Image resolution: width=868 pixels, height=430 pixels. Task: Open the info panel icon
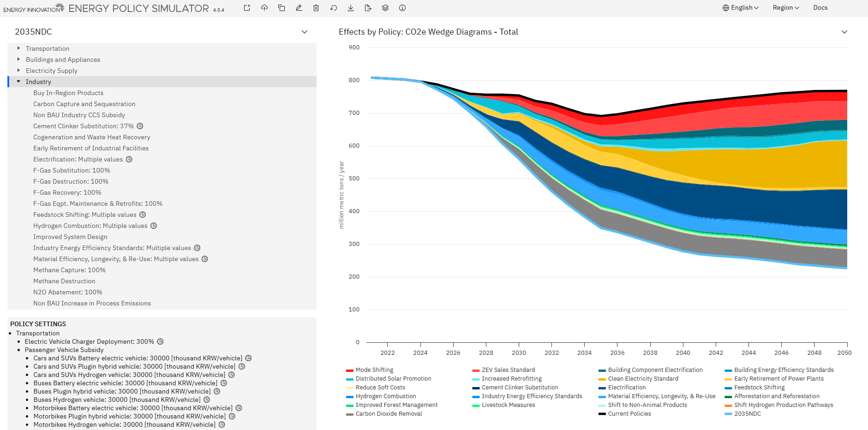(402, 8)
